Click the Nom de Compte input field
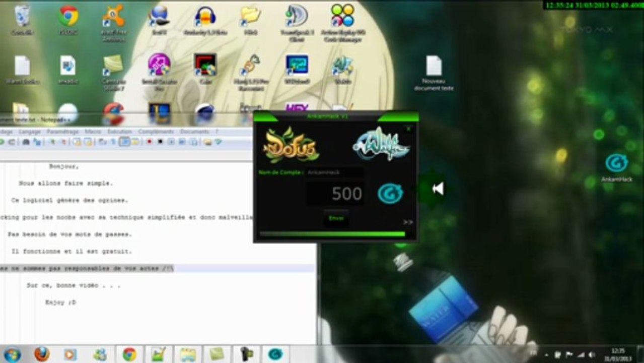This screenshot has width=644, height=363. tap(334, 172)
